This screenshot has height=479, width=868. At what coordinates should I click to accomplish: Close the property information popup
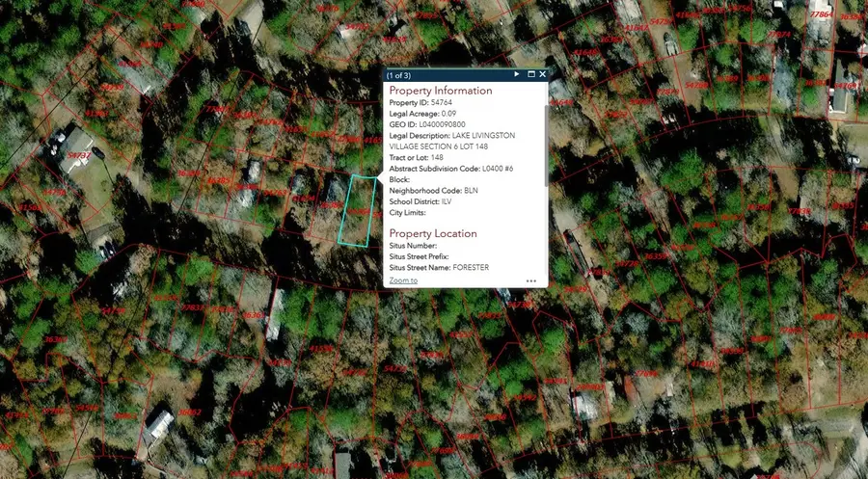543,74
